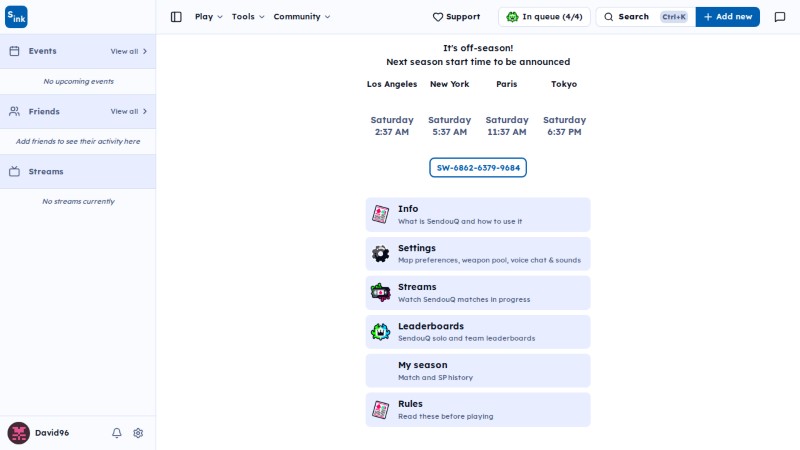This screenshot has width=800, height=450.
Task: Click the Settings gear card icon
Action: tap(380, 254)
